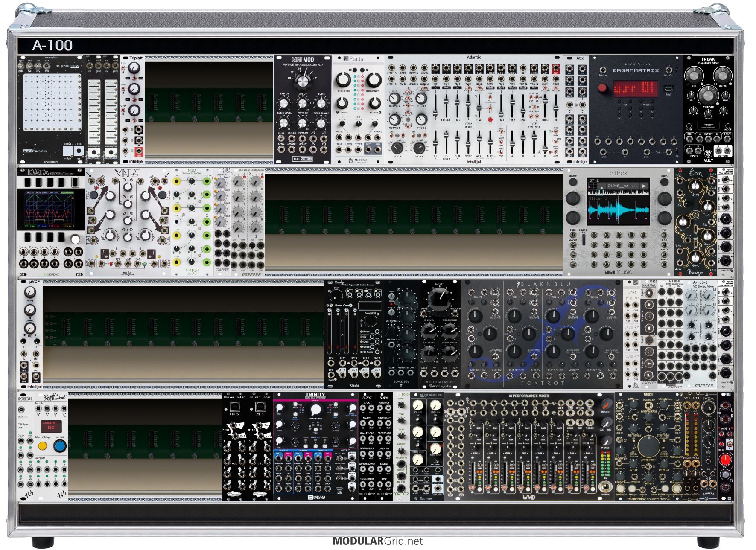Select the gold-patterned Eon module
756x550 pixels.
[696, 222]
